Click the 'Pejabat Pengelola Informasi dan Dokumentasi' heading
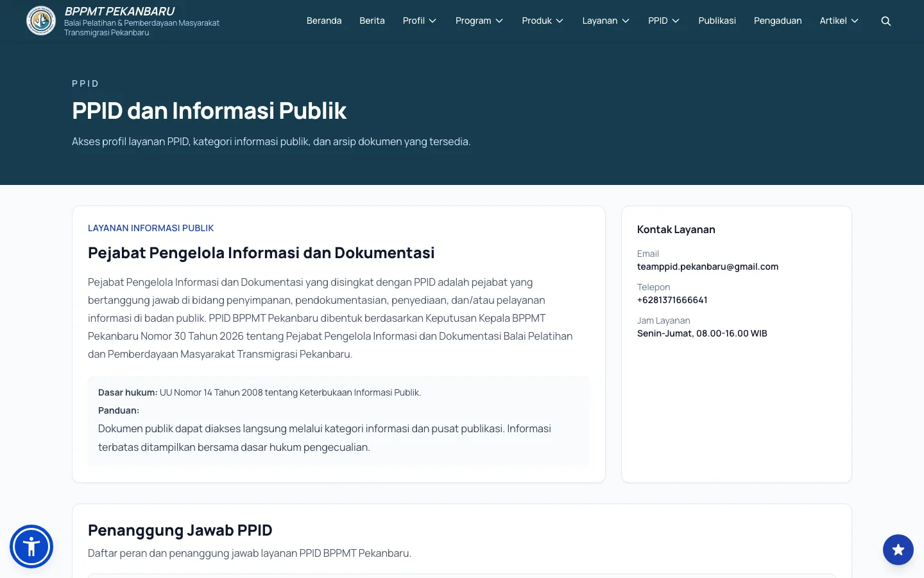 click(x=261, y=253)
